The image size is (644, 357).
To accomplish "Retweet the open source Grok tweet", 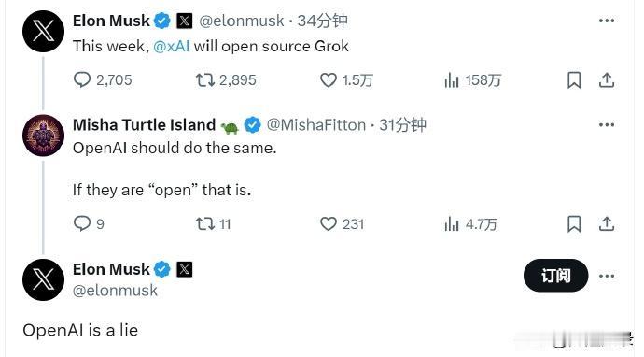I will [205, 79].
